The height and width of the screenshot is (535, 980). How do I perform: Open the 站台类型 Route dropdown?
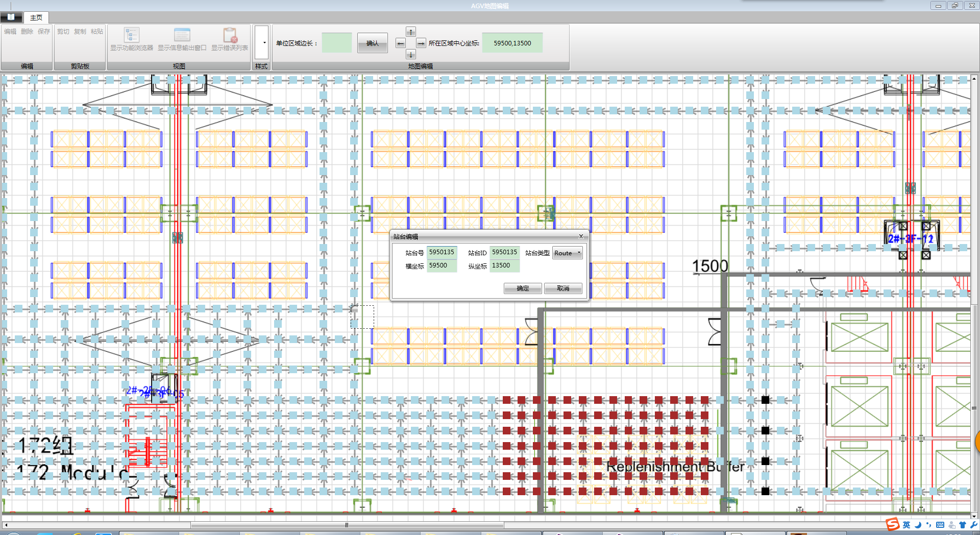(x=568, y=253)
